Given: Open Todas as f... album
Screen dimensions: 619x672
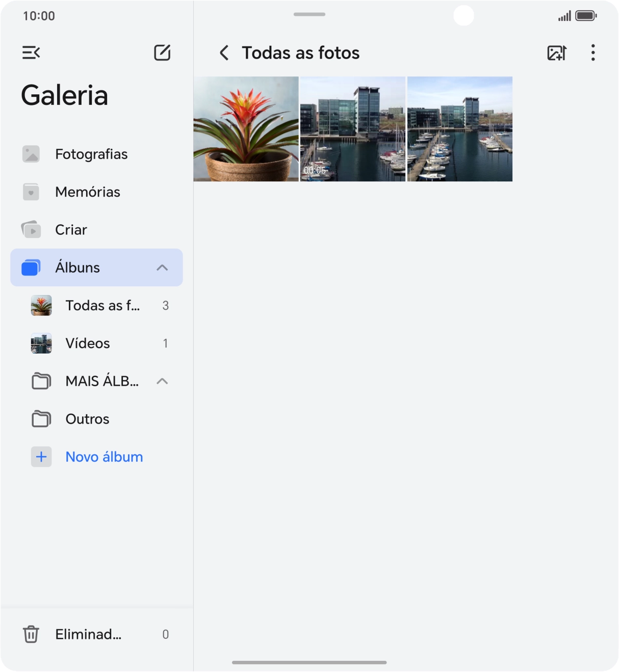Looking at the screenshot, I should point(102,306).
